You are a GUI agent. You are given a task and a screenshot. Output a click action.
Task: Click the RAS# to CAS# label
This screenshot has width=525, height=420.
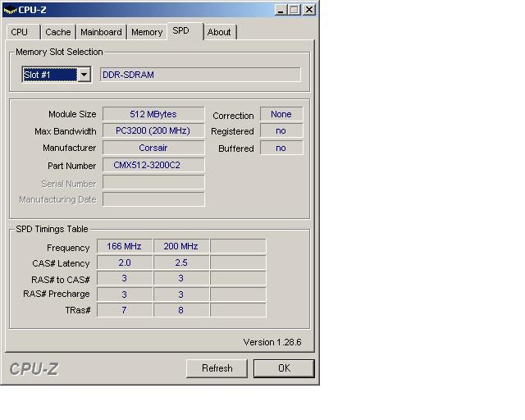[61, 280]
